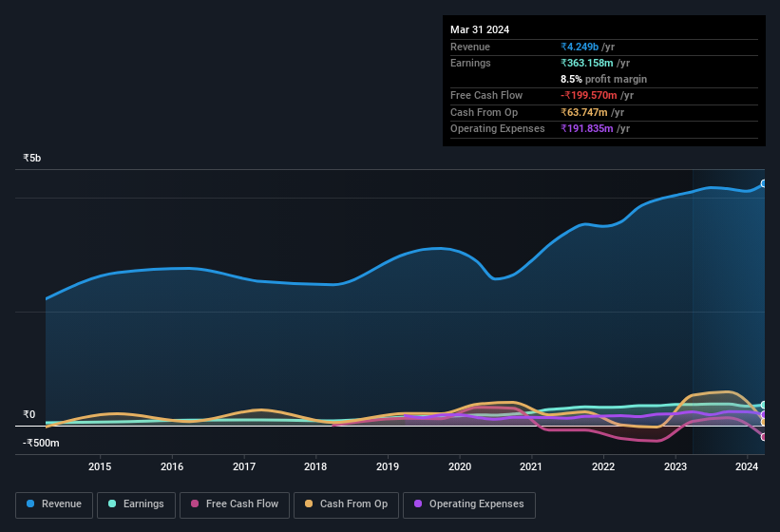Click the 2022 x-axis label
Image resolution: width=780 pixels, height=532 pixels.
tap(603, 466)
